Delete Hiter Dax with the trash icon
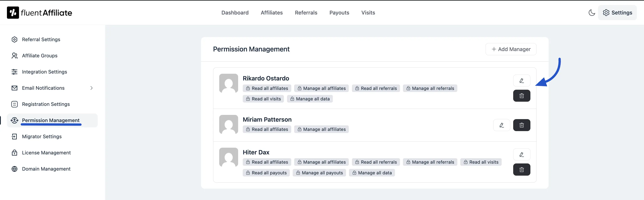Screen dimensions: 644x200 pyautogui.click(x=522, y=169)
